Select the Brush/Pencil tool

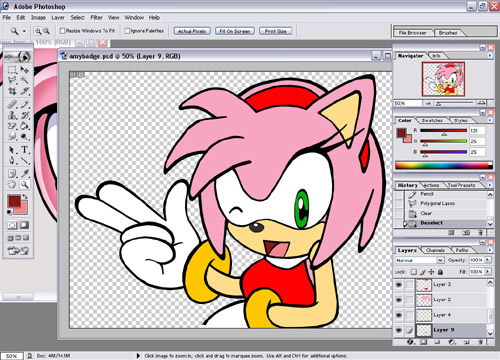click(x=24, y=105)
